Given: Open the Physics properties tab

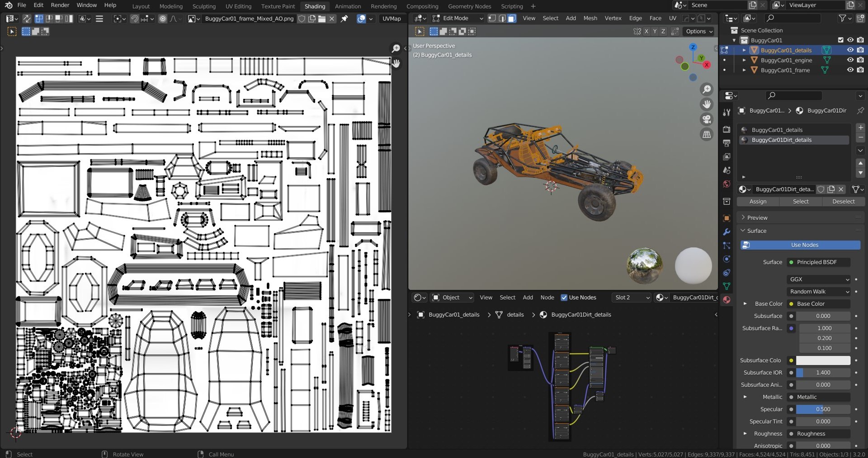Looking at the screenshot, I should tap(726, 259).
